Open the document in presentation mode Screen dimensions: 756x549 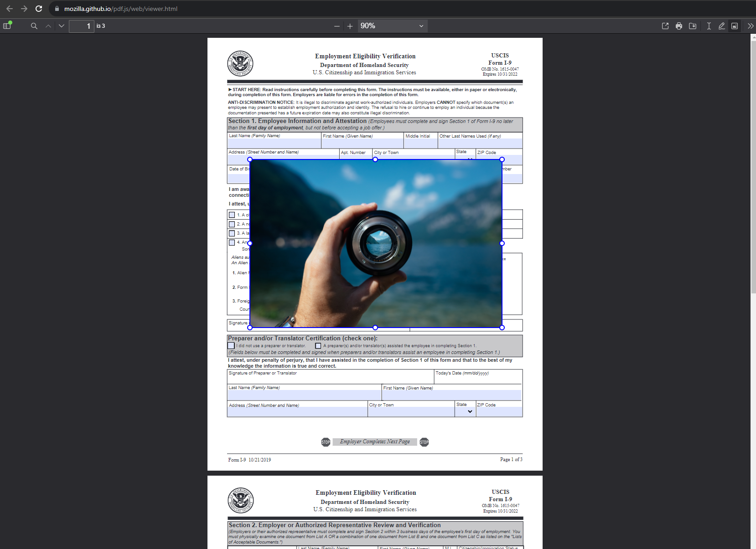click(666, 26)
